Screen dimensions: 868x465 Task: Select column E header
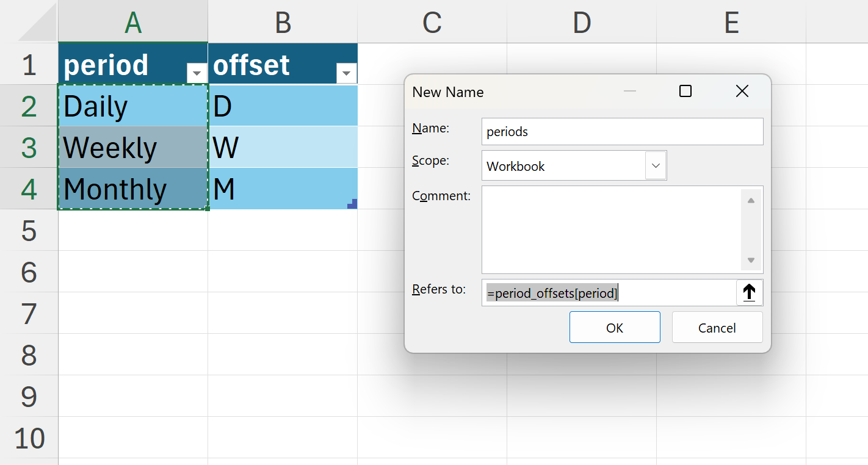731,23
